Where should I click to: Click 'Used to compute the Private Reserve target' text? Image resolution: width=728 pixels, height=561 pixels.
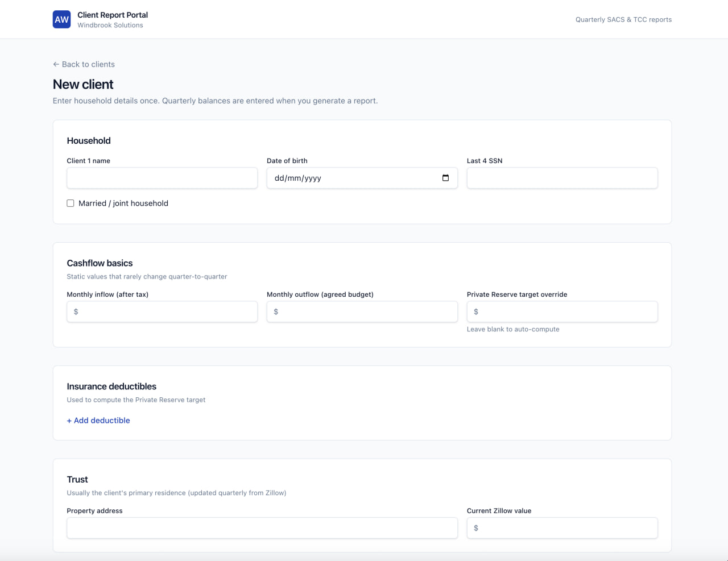pos(136,400)
